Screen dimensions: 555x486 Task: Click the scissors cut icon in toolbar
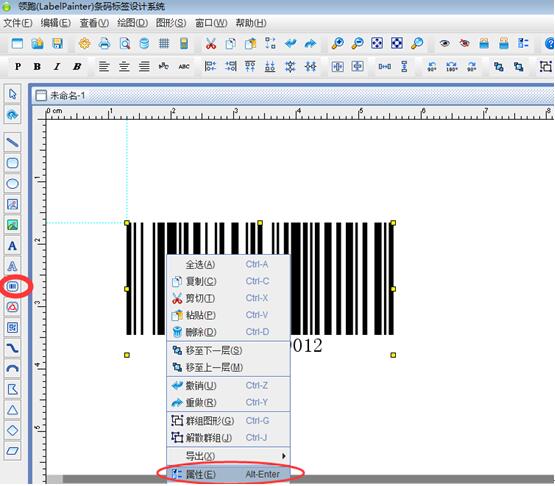211,44
